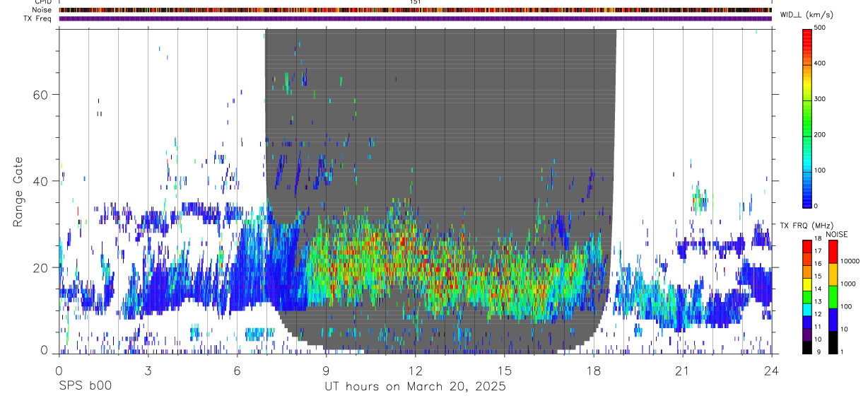Click the '1000' tick on the noise scale
868x401 pixels.
tap(847, 284)
